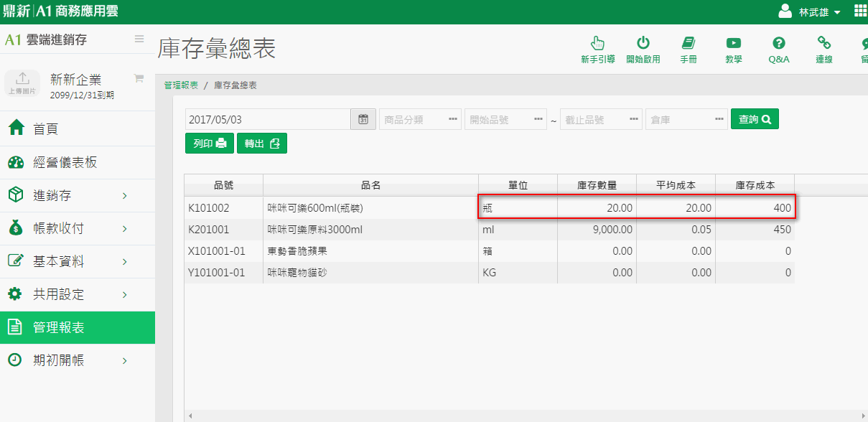868x422 pixels.
Task: Expand the 進銷存 submenu chevron
Action: click(124, 196)
